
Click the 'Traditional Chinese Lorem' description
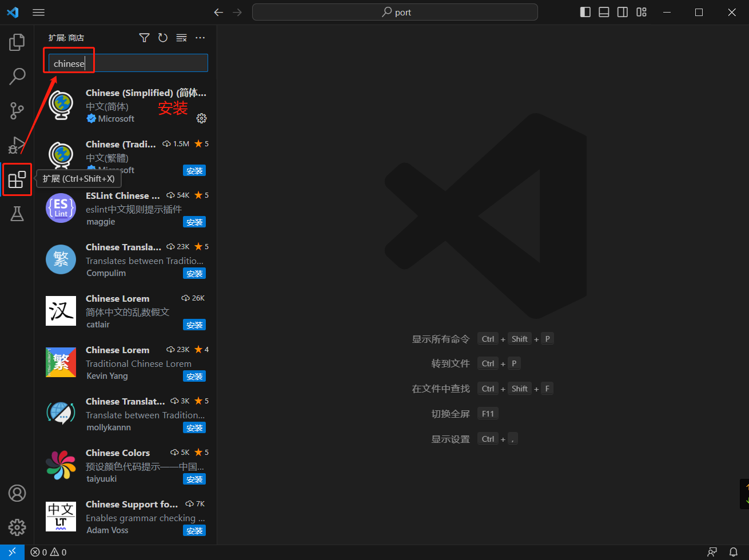click(x=138, y=363)
